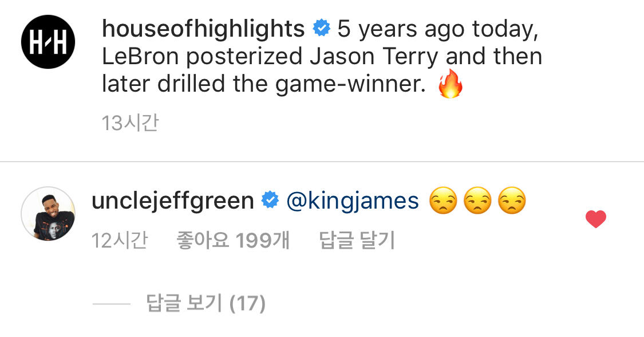The image size is (644, 337).
Task: Click the dash line before 답글 보기
Action: coord(111,304)
